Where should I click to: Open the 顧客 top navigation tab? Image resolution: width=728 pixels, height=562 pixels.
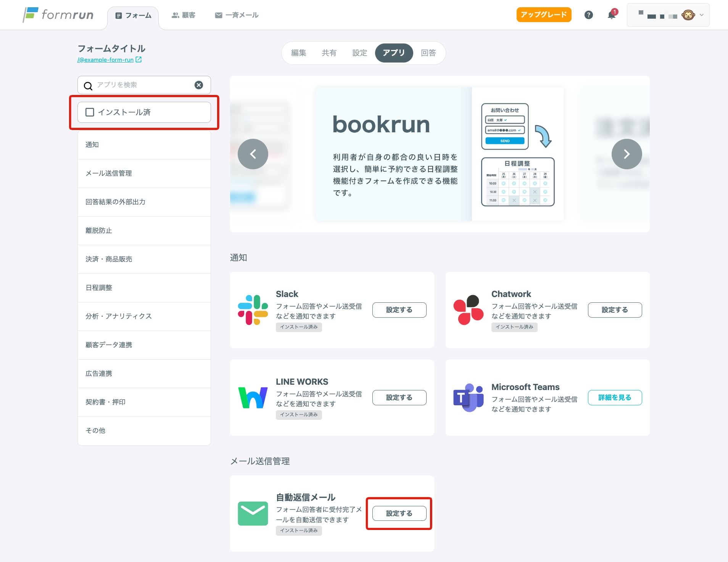pos(184,15)
